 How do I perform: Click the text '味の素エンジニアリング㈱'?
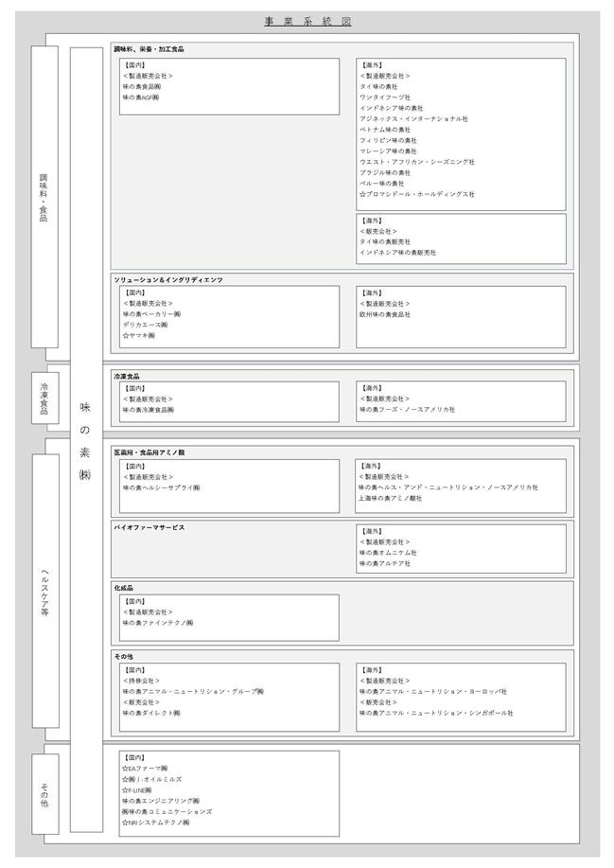pyautogui.click(x=161, y=801)
